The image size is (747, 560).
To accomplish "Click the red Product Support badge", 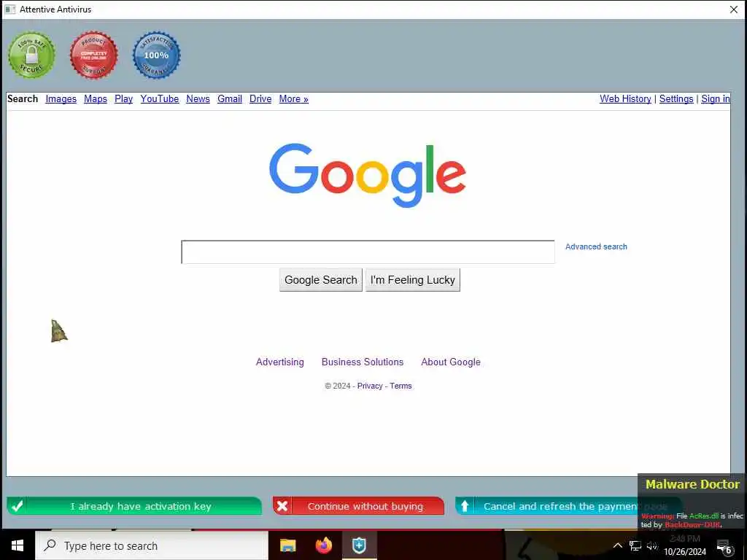I will (94, 55).
